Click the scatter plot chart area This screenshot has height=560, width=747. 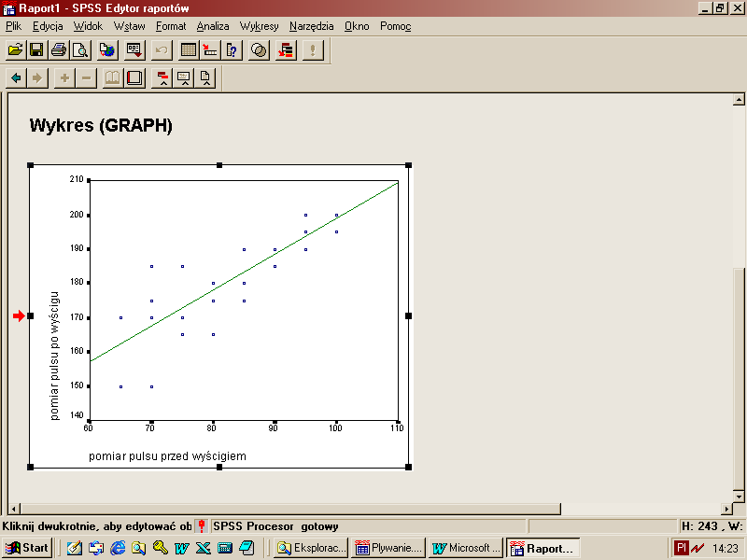tap(243, 299)
